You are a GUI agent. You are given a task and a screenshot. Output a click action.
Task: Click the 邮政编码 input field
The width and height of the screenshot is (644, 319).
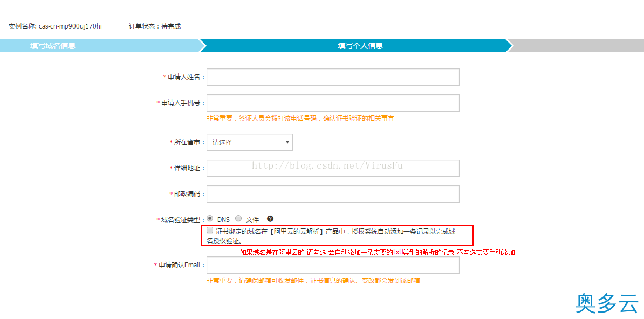[x=333, y=194]
